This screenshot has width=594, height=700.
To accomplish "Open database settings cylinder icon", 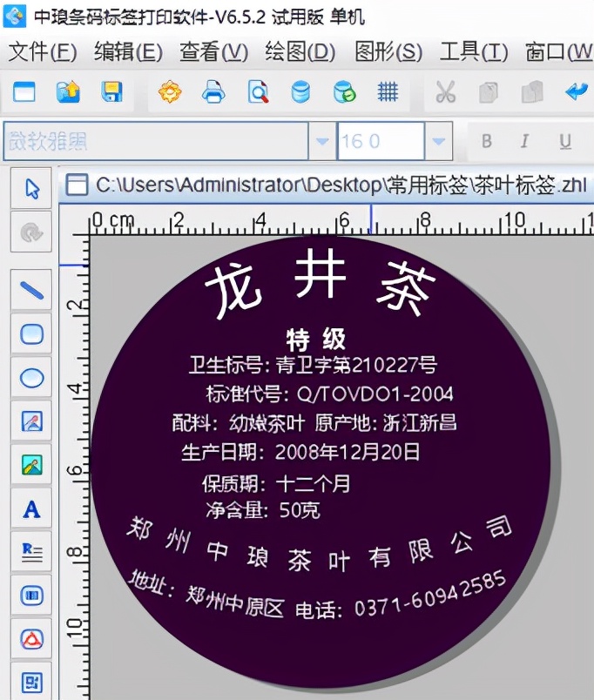I will point(300,92).
